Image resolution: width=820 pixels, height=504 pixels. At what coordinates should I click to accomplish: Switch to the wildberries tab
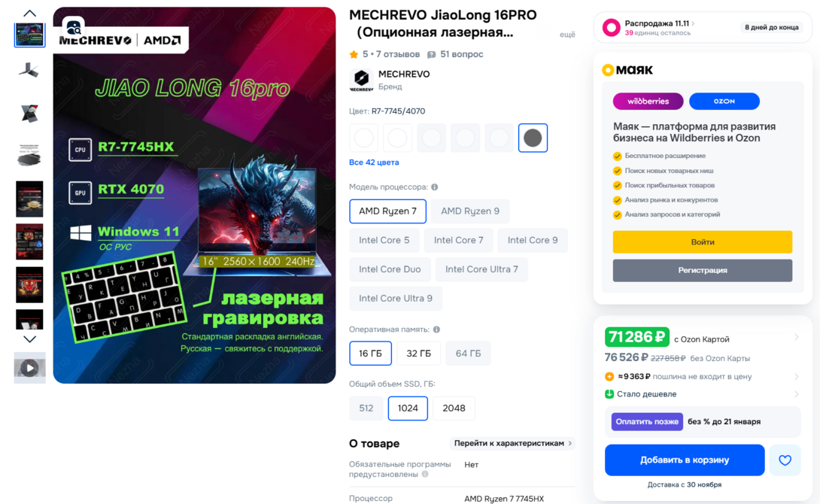(x=648, y=102)
